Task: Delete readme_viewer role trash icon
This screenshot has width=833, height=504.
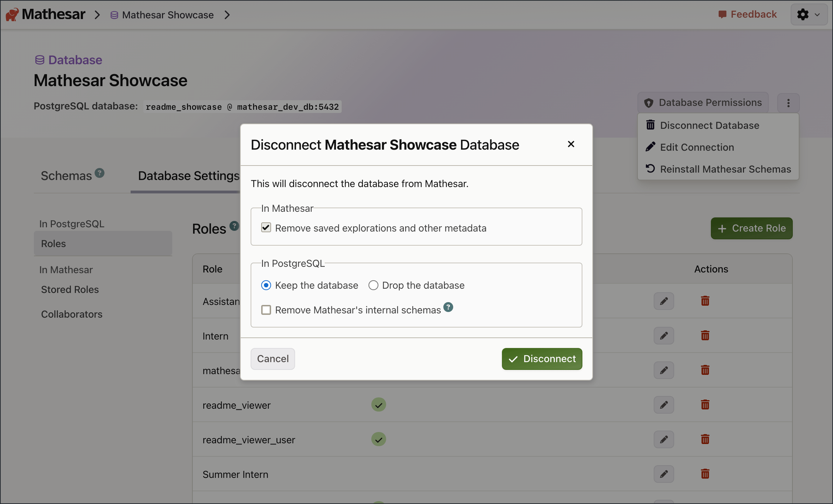Action: [705, 405]
